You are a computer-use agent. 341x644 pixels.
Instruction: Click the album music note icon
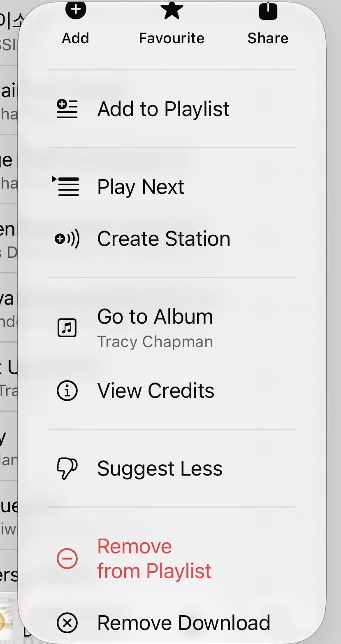click(x=67, y=328)
